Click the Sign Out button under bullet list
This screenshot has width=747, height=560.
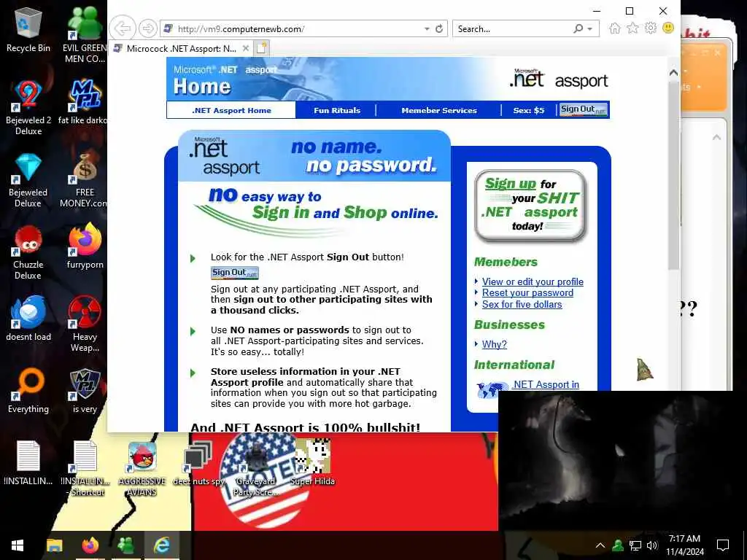[x=235, y=273]
